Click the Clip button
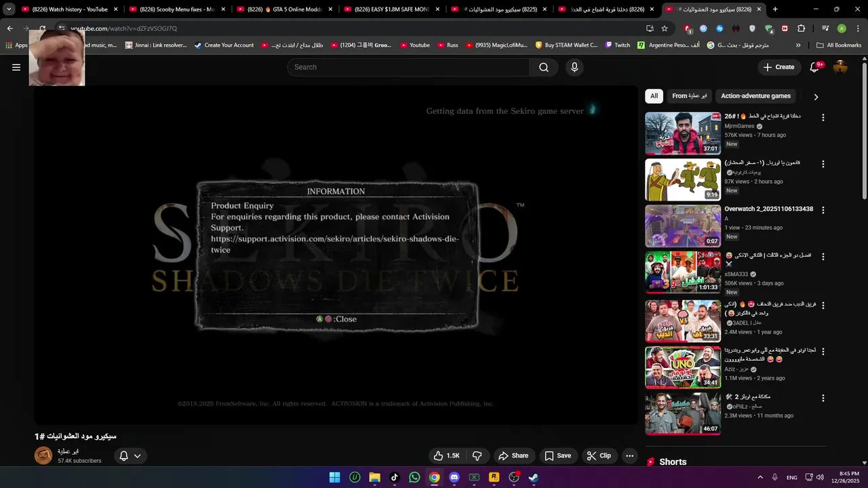The height and width of the screenshot is (488, 868). 599,456
